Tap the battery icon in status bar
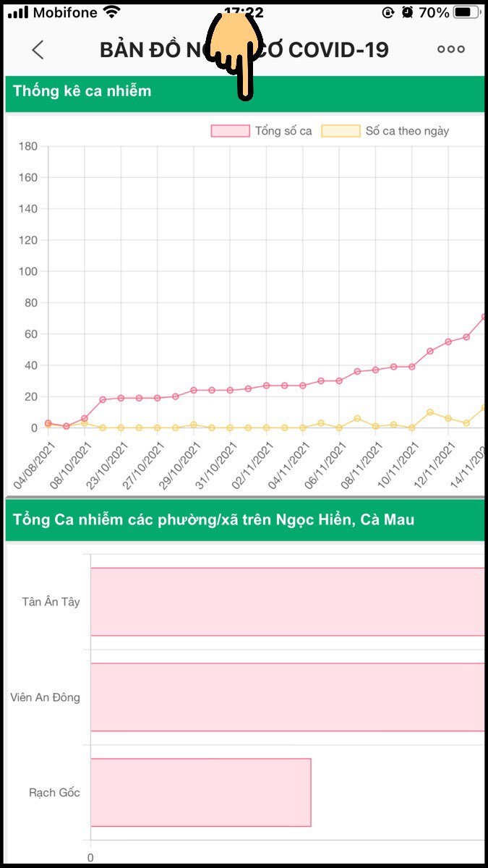This screenshot has height=868, width=488. tap(467, 12)
